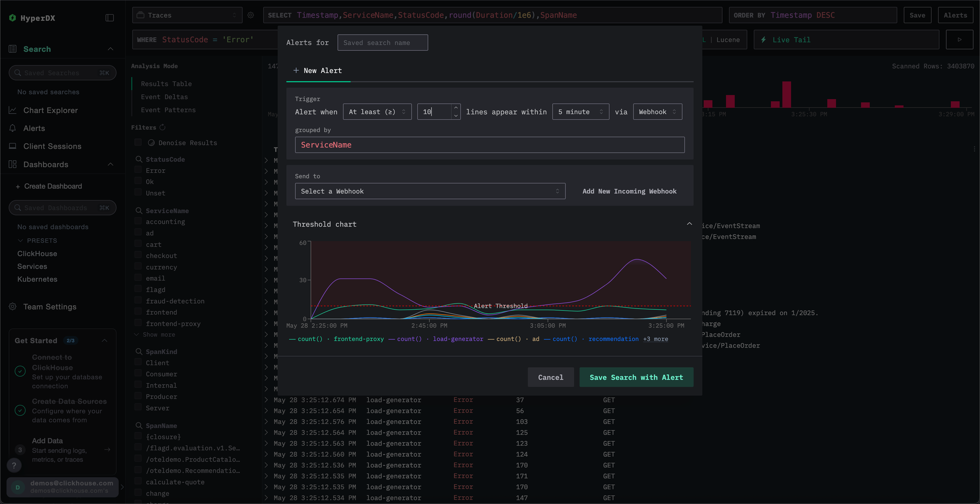The height and width of the screenshot is (504, 980).
Task: Select the New Alert tab
Action: coord(318,70)
